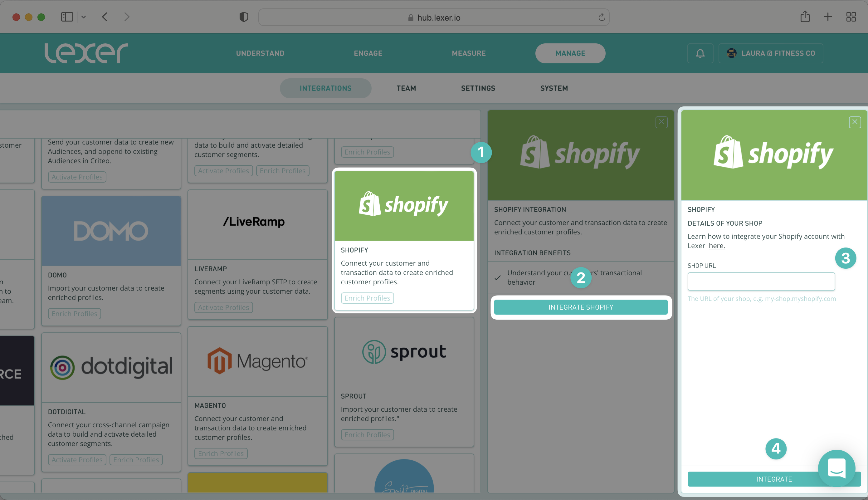Screen dimensions: 868x500
Task: Click Enrich Profiles tag on Magento card
Action: pyautogui.click(x=221, y=453)
